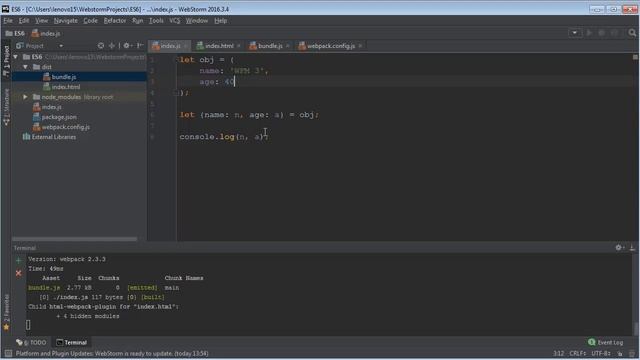Click index.js breadcrumb in navigation bar
Viewport: 640px width, 360px height.
pyautogui.click(x=46, y=33)
